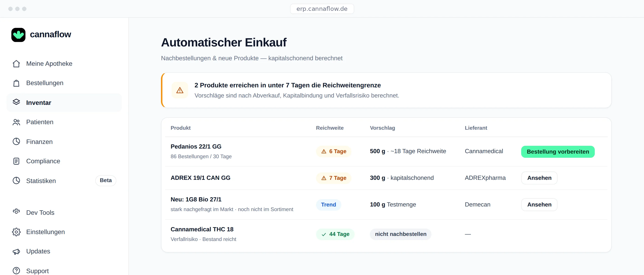Screen dimensions: 644x275
Task: Click the Automatischer Einkauf heading
Action: tap(224, 43)
